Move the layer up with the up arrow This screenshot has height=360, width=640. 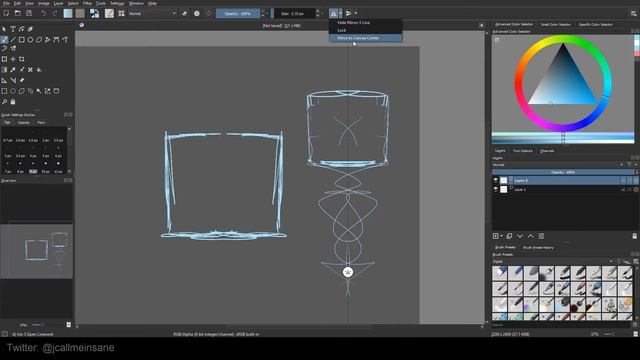coord(530,236)
